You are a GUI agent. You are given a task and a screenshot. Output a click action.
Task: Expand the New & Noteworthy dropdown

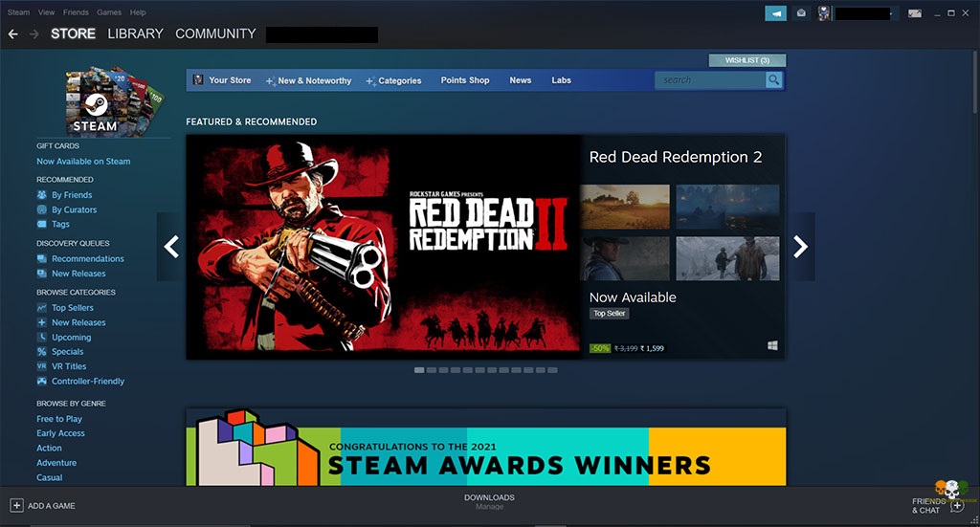309,80
